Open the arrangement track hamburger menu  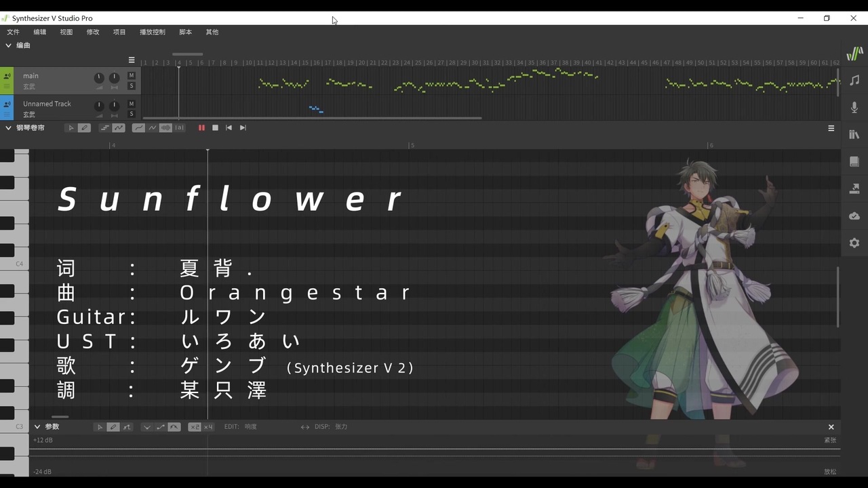(132, 60)
